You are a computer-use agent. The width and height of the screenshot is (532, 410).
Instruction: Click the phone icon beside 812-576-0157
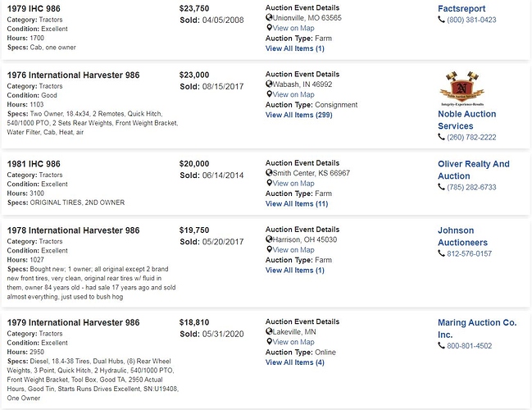tap(441, 253)
